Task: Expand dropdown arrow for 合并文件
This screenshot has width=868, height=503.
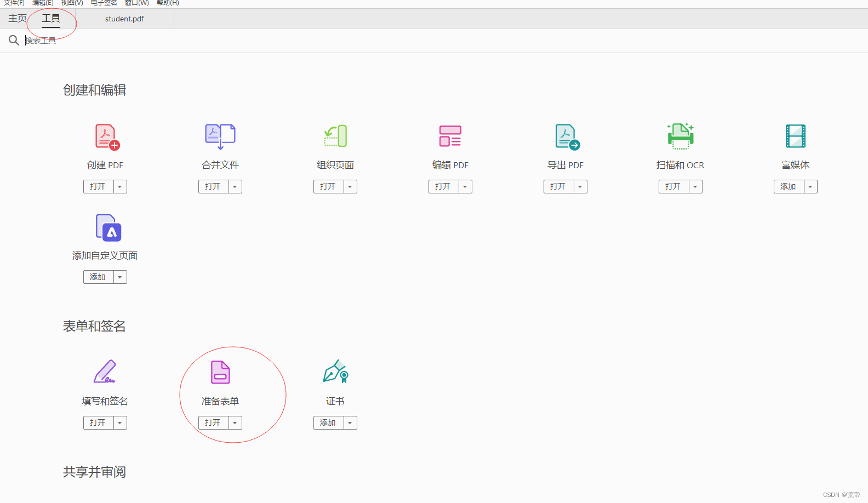Action: pyautogui.click(x=235, y=187)
